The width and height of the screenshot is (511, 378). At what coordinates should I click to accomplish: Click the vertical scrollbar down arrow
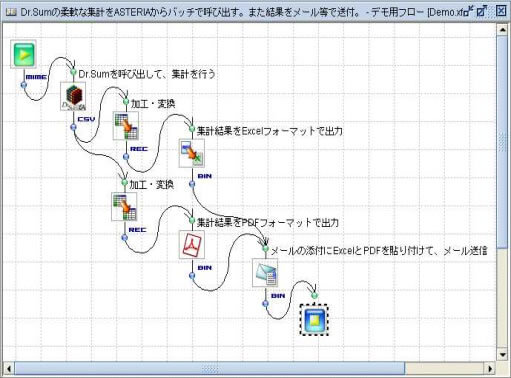(x=503, y=355)
